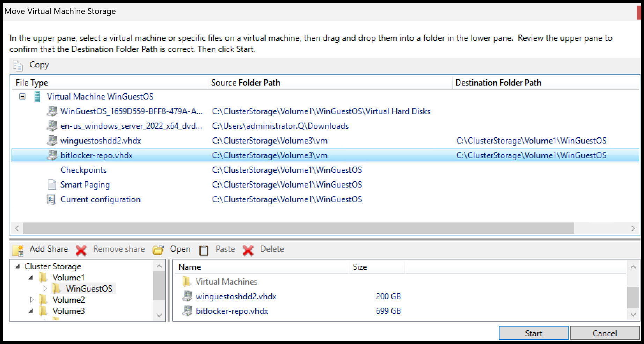The image size is (644, 344).
Task: Click the left arrow of the horizontal scrollbar
Action: 17,228
